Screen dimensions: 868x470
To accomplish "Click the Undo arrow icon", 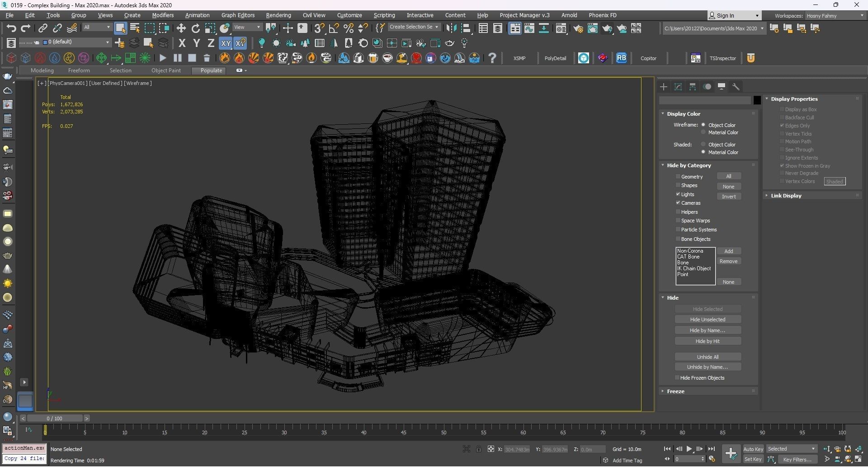I will [x=11, y=28].
